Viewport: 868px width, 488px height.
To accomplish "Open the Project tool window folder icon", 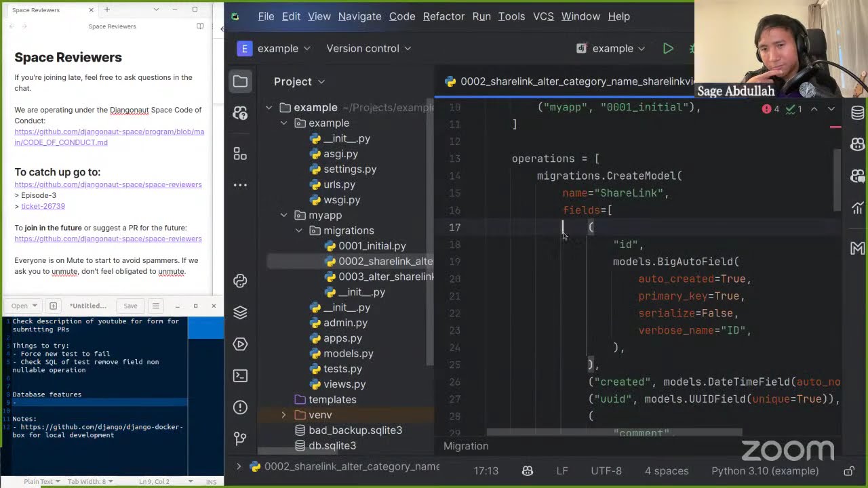I will click(240, 82).
